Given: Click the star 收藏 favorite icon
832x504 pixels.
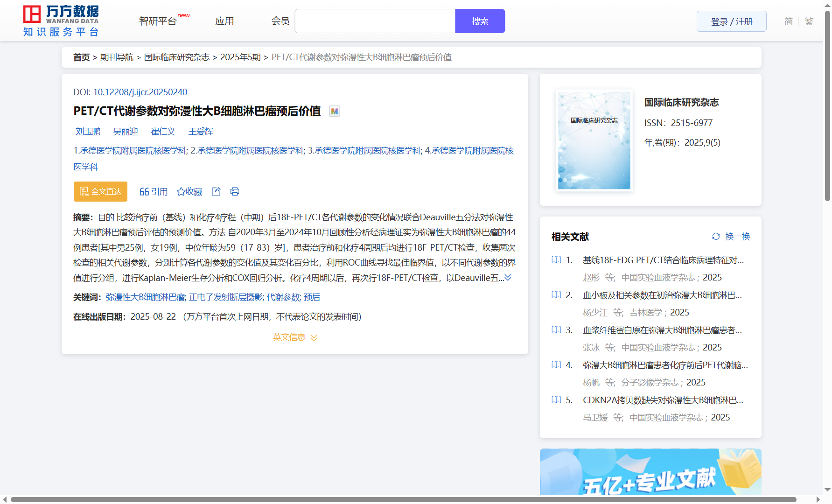Looking at the screenshot, I should [x=181, y=191].
